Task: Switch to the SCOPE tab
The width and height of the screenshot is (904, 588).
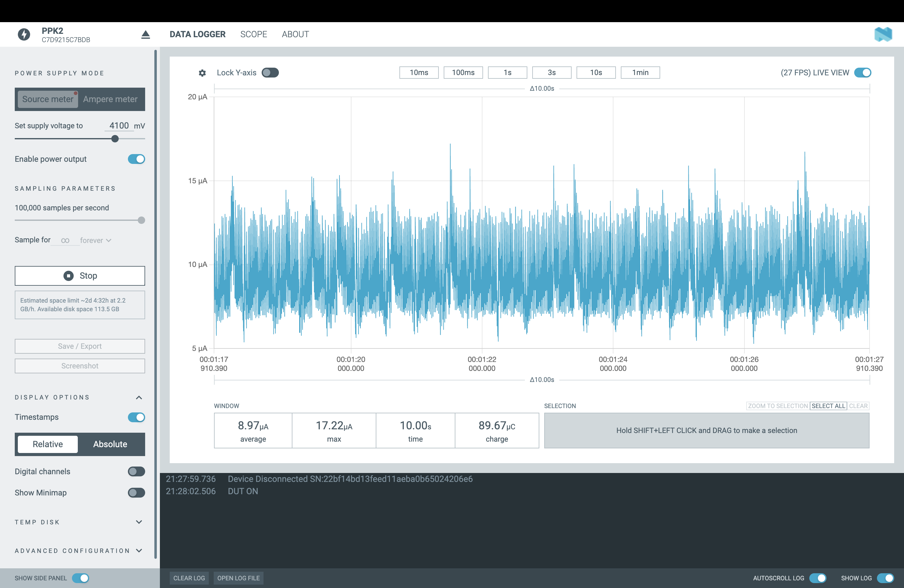Action: click(x=253, y=34)
